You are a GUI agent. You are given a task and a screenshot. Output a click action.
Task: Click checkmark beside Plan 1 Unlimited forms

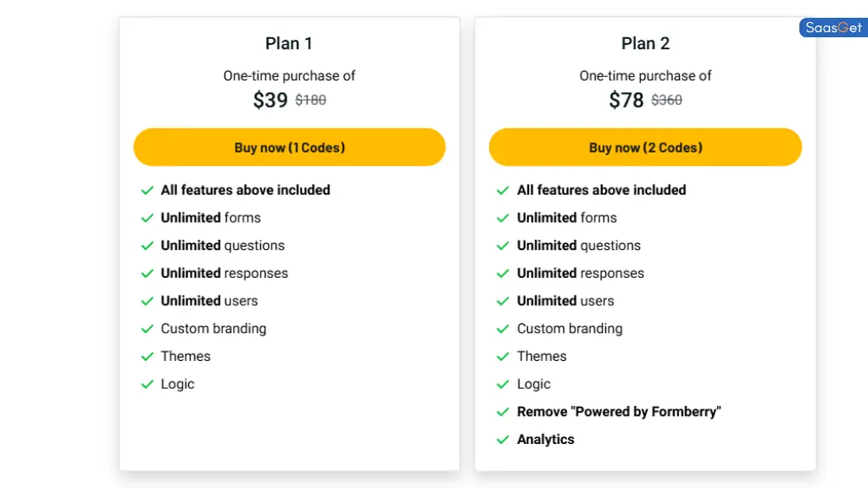[147, 218]
